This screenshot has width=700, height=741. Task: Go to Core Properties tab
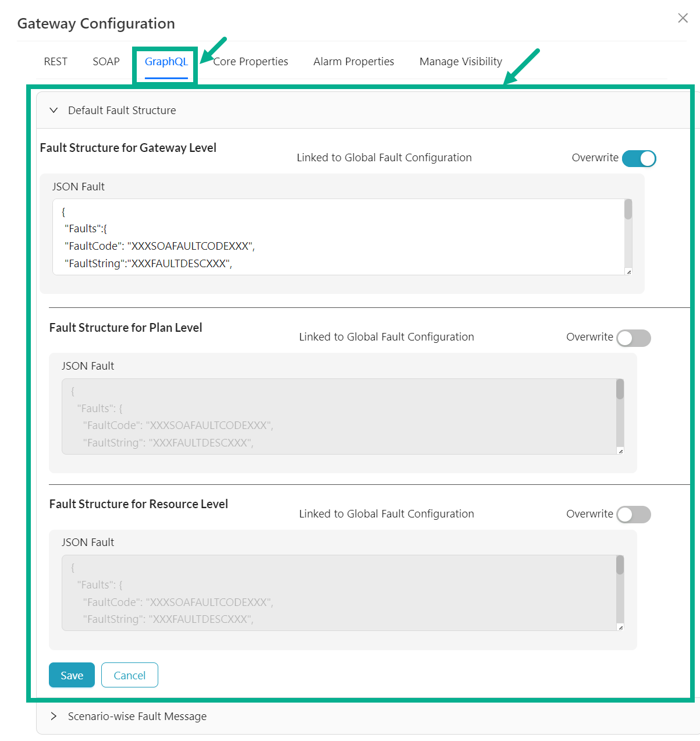(251, 62)
